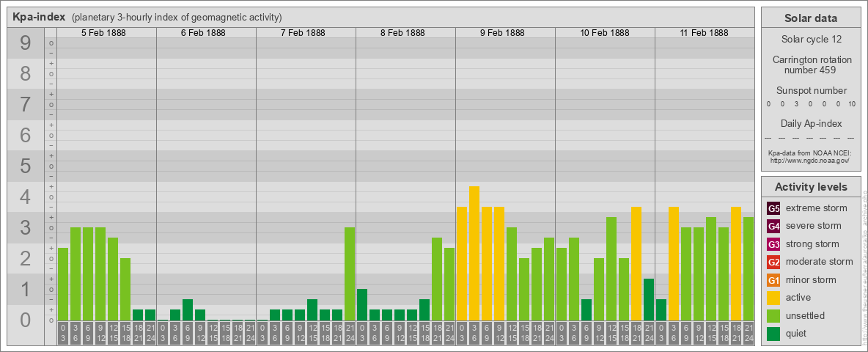Click the 'severe storm' legend label

pos(813,226)
